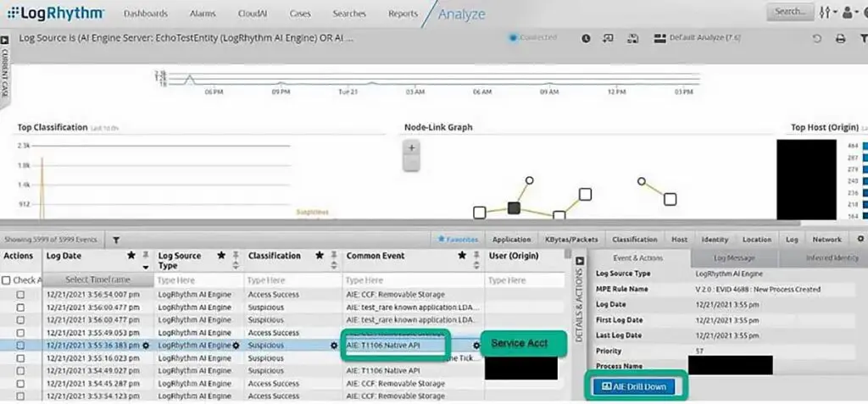Focus the Common Event filter field
868x404 pixels.
click(413, 280)
